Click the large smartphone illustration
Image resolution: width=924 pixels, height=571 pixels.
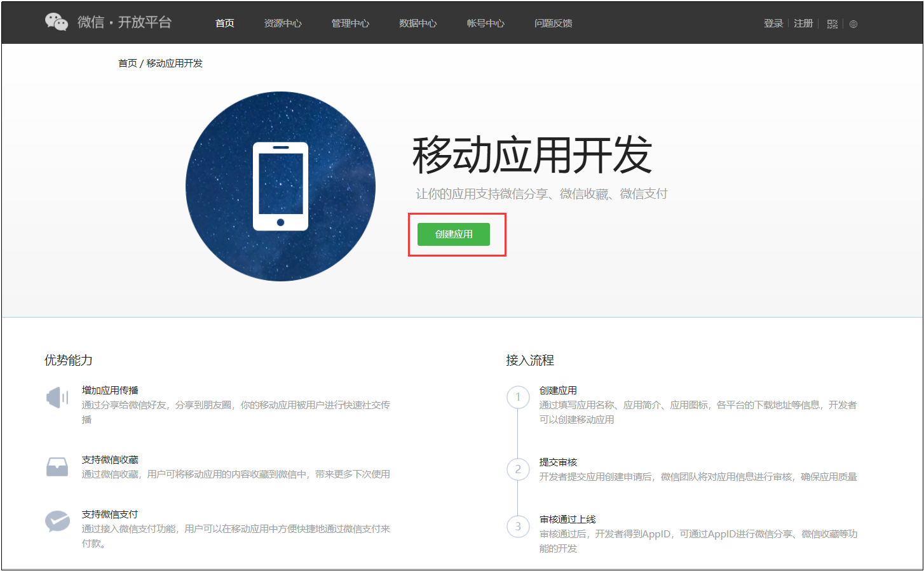tap(280, 187)
